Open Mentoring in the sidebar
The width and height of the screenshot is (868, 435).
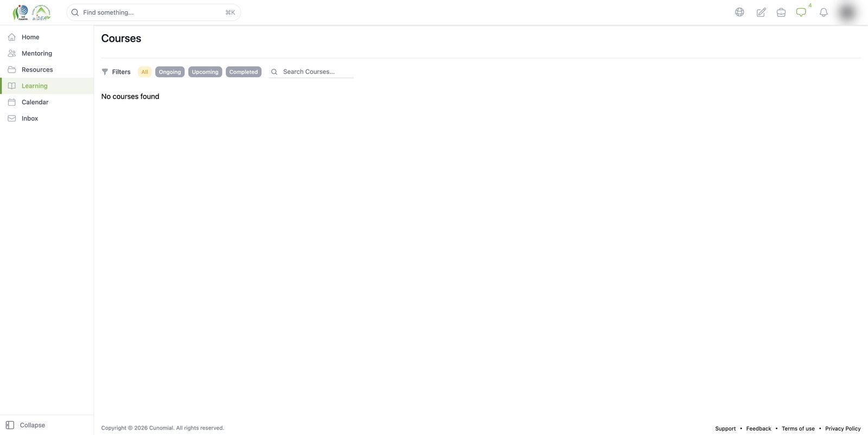47,53
